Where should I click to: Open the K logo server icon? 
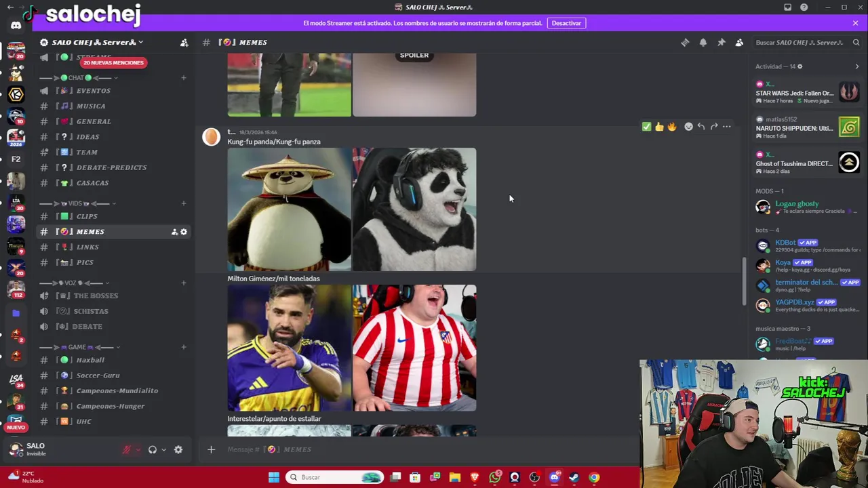click(x=16, y=94)
